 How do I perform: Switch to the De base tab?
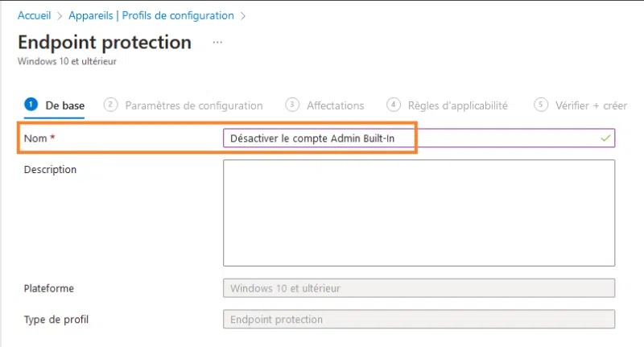pos(64,105)
